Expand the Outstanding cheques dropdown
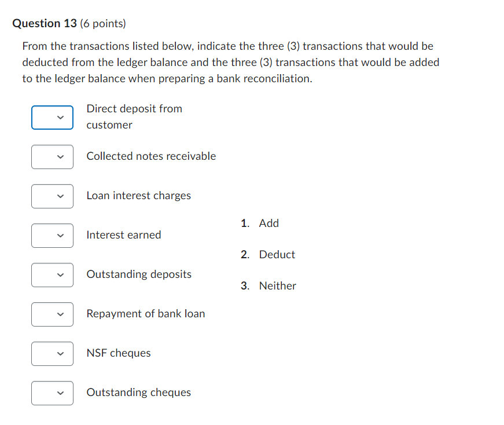 point(52,393)
